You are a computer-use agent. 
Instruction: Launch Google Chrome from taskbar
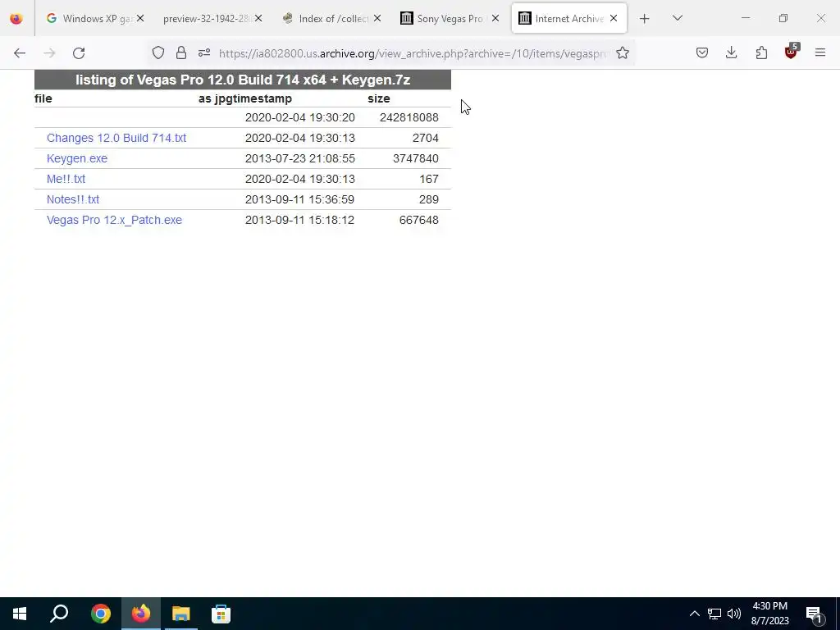click(101, 614)
